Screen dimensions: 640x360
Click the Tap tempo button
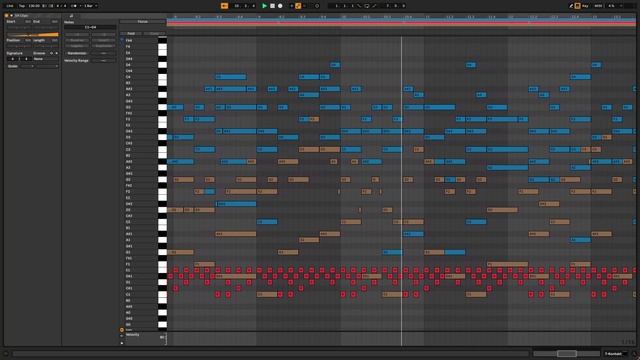click(22, 6)
